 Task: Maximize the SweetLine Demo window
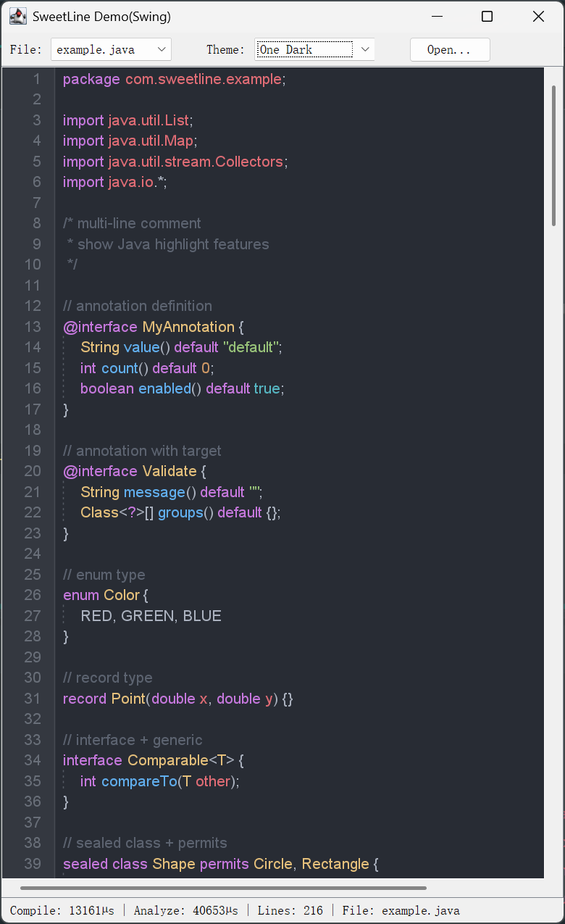point(487,16)
